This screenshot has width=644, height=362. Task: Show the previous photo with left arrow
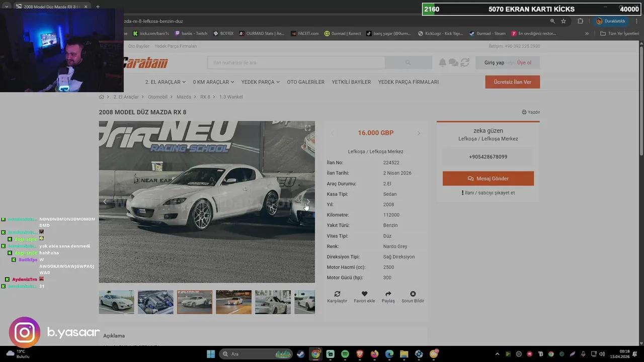[105, 202]
